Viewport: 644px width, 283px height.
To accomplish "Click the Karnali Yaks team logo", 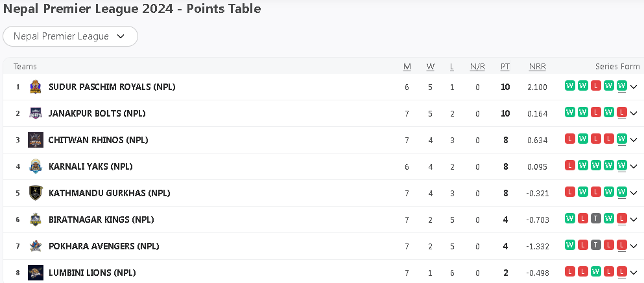I will (x=36, y=166).
